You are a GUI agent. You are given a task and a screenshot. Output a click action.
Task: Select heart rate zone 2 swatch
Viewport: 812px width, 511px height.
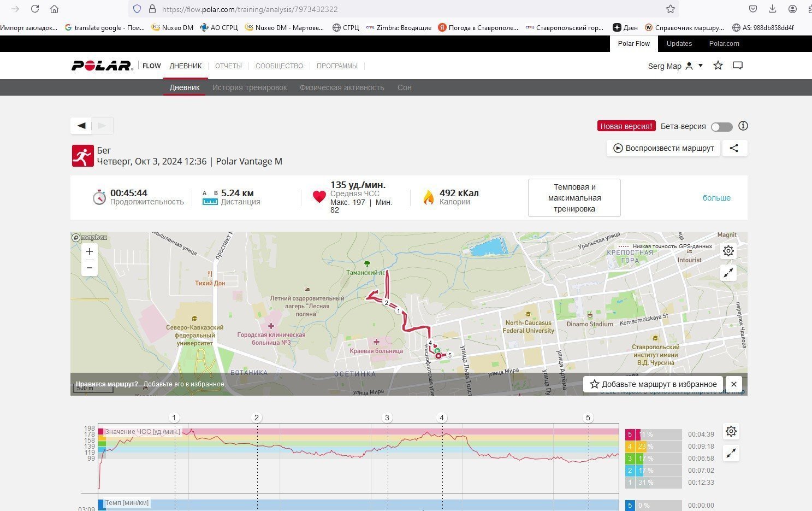(x=630, y=471)
